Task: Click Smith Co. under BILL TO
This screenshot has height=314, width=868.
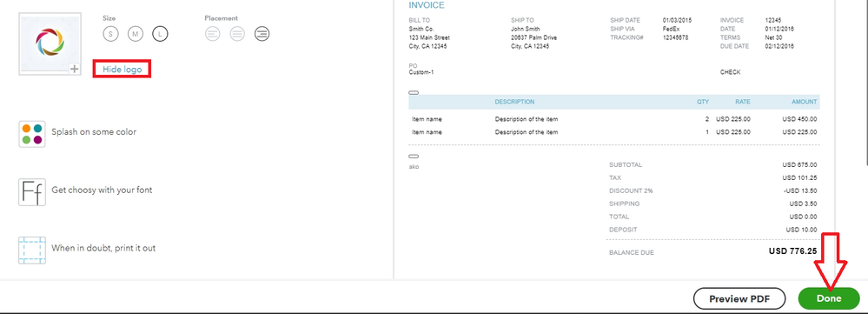Action: click(421, 29)
